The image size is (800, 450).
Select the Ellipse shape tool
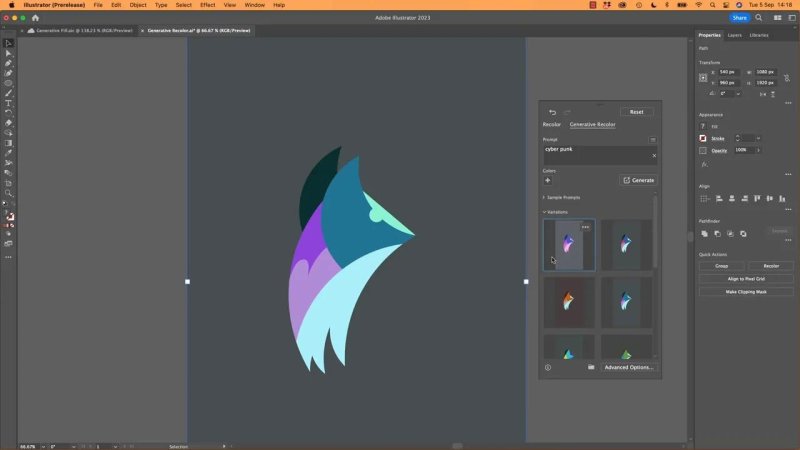click(8, 83)
